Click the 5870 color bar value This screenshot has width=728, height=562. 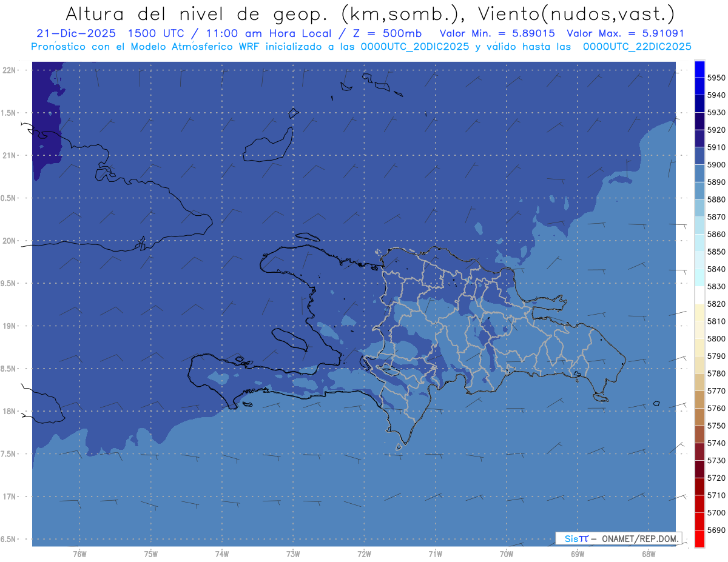tap(716, 216)
